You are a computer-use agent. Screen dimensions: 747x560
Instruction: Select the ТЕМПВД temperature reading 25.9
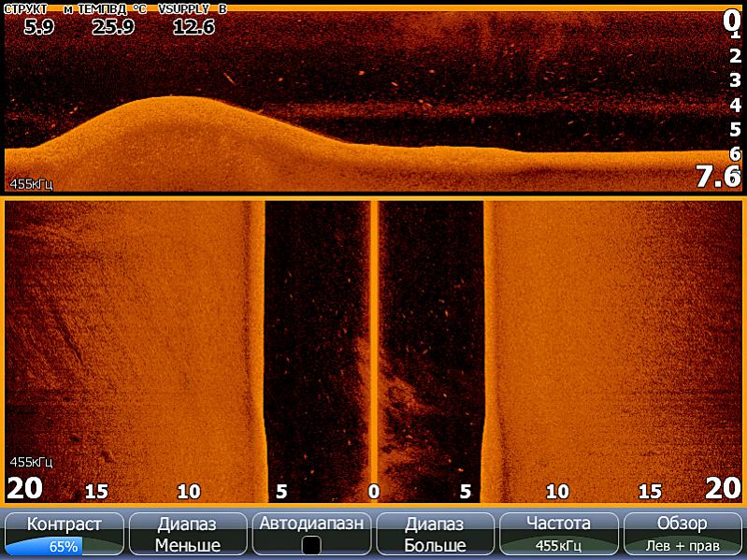[x=113, y=26]
